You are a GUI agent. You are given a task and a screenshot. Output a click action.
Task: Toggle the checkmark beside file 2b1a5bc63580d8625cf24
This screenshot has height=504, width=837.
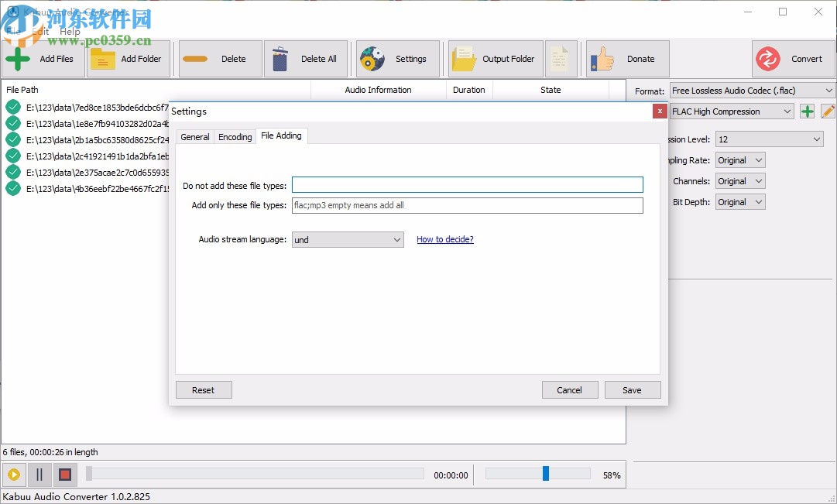(12, 139)
